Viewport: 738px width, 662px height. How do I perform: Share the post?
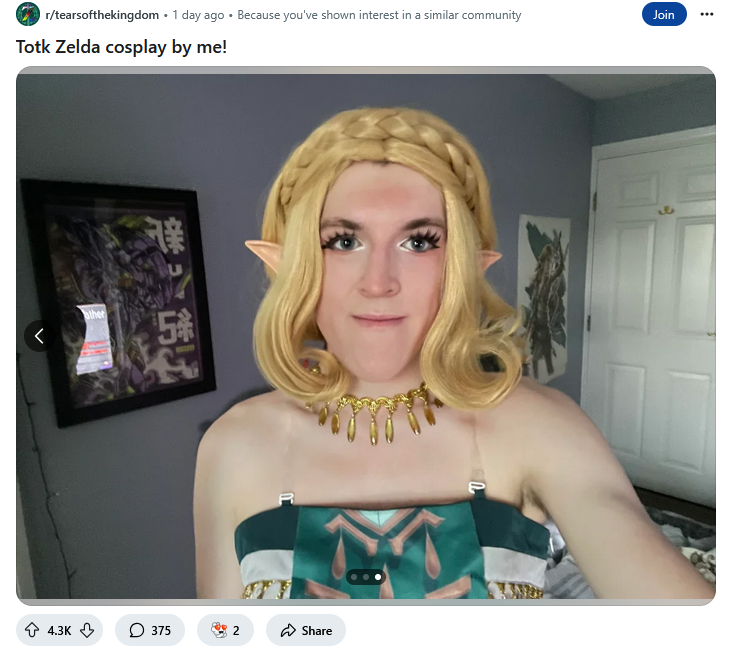pyautogui.click(x=306, y=630)
